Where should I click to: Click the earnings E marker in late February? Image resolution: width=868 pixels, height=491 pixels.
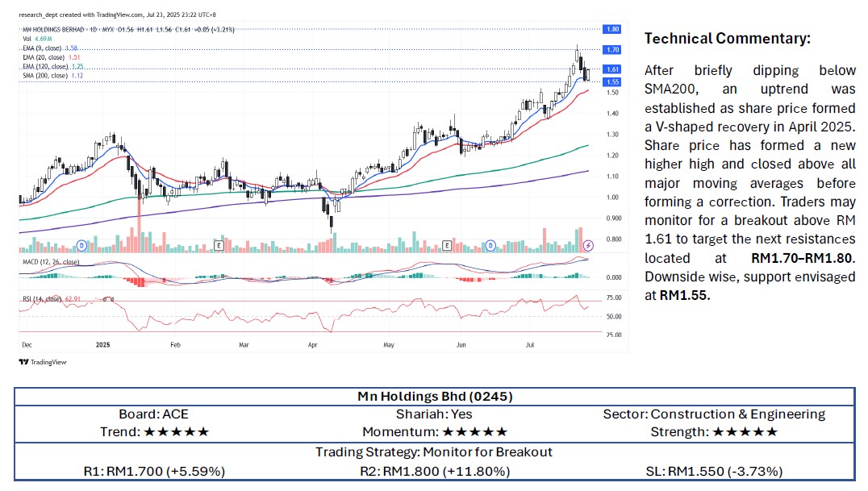pos(219,245)
